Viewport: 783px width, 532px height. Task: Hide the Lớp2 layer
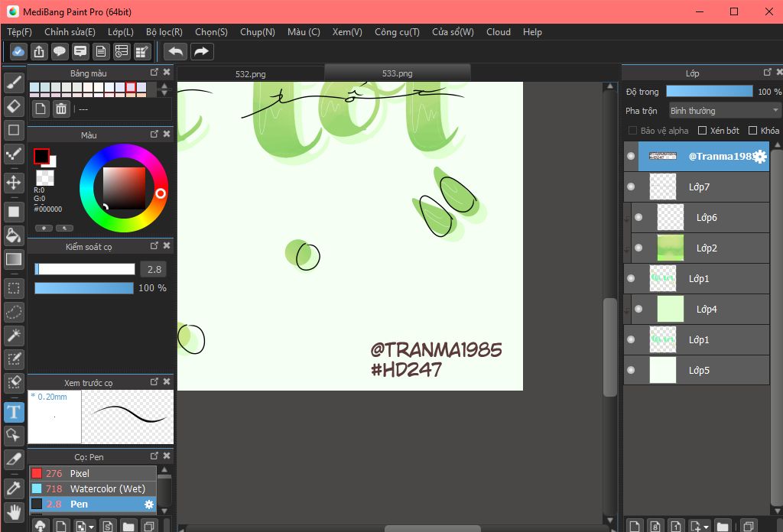[638, 248]
